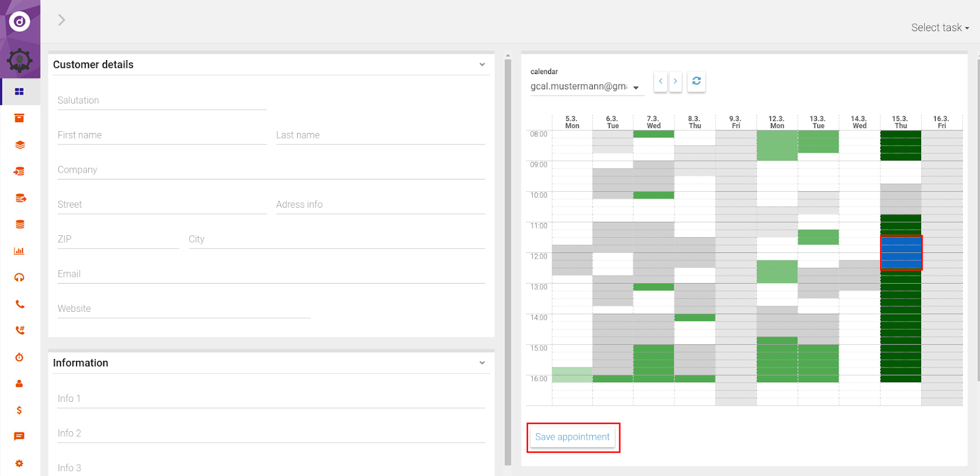Open the chat message sidebar icon

coord(19,436)
